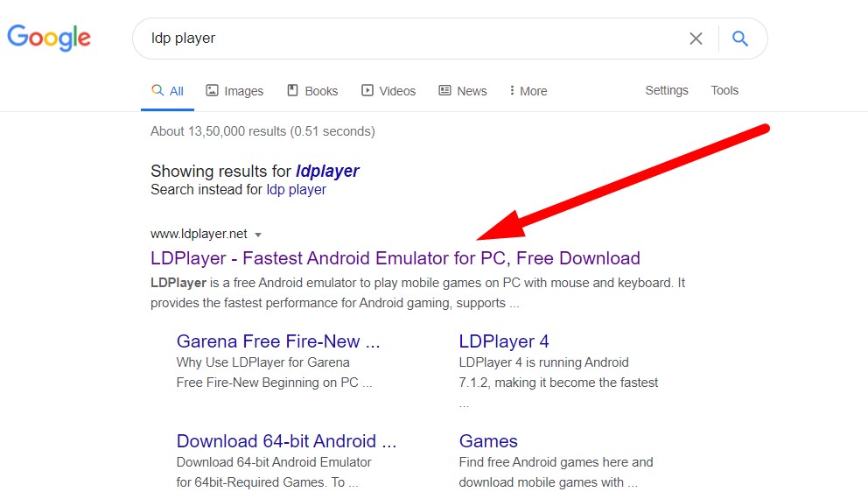Go to the Videos tab
This screenshot has height=499, width=868.
coord(388,91)
